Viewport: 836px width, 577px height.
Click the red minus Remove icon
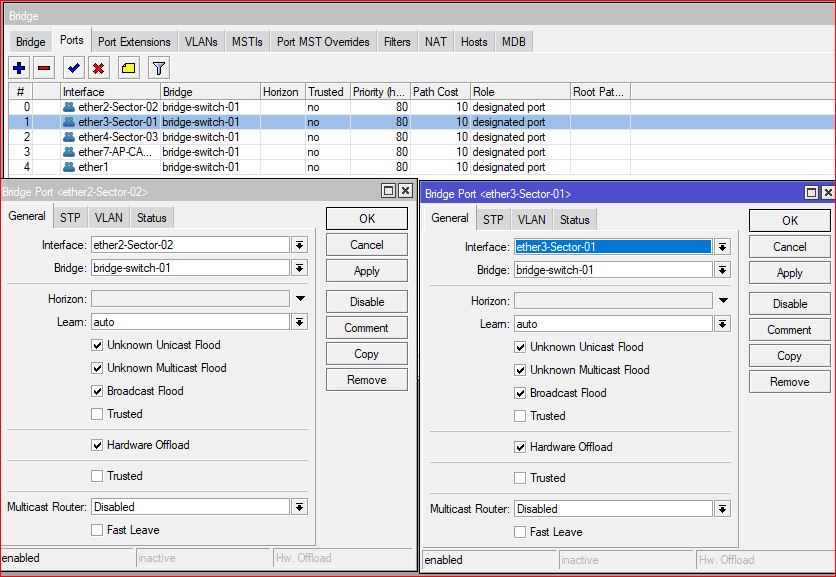coord(44,68)
